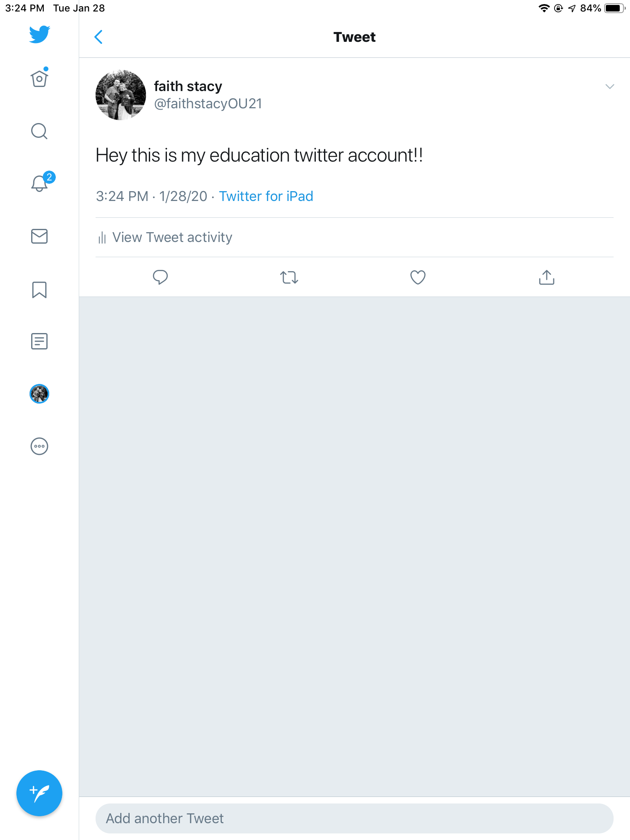
Task: Open the More options circle icon
Action: coord(39,446)
